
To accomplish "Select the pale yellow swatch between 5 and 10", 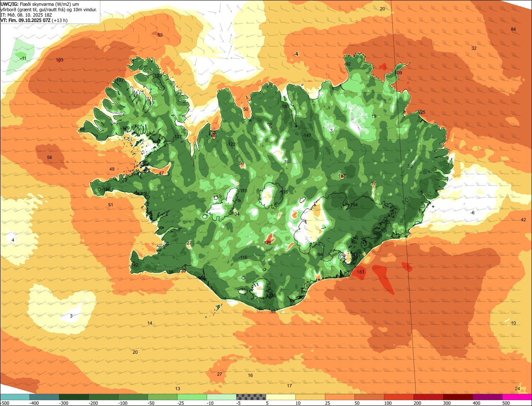I will 281,397.
